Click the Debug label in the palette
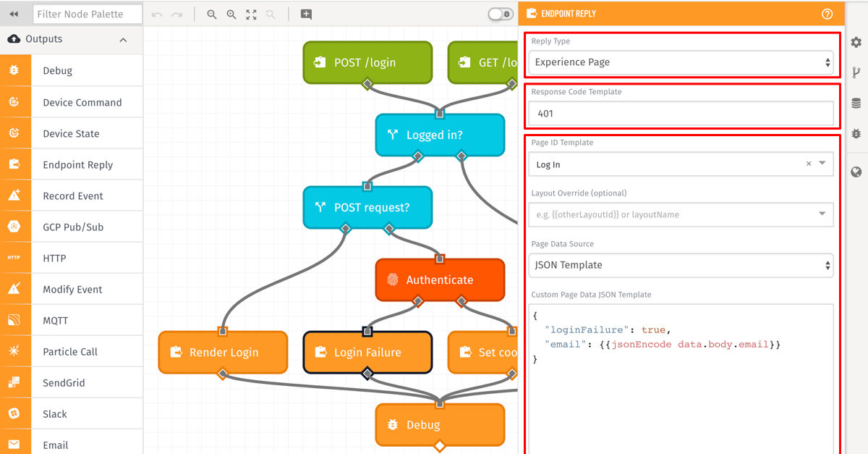 (x=57, y=71)
